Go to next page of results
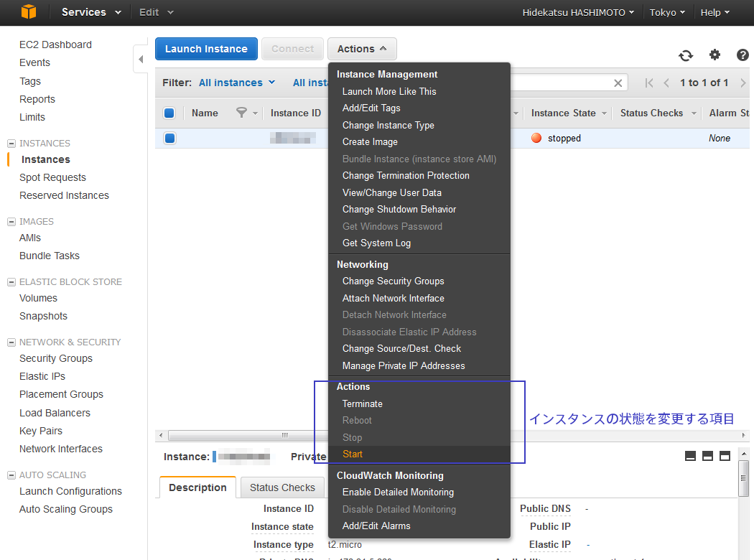754x560 pixels. (x=743, y=83)
